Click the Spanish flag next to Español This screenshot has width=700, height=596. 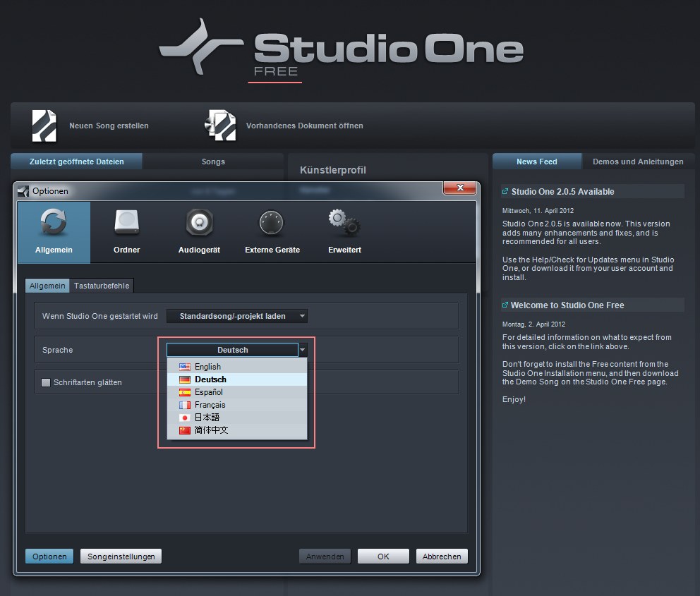tap(185, 392)
